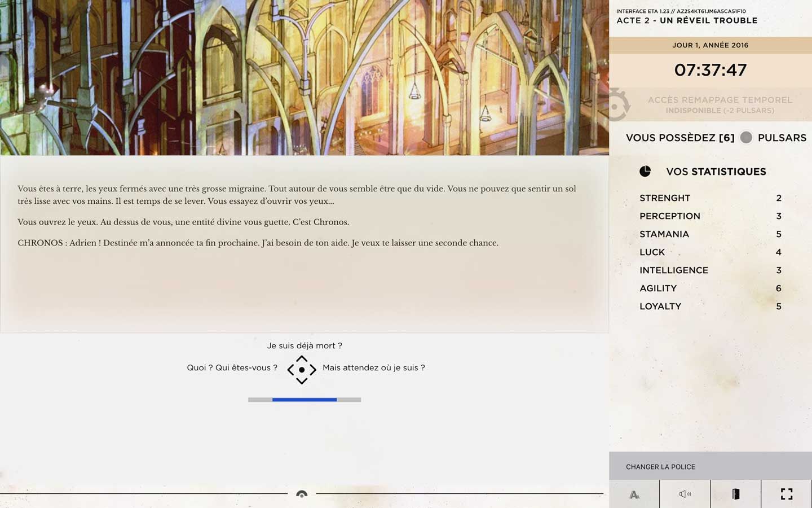Viewport: 812px width, 508px height.
Task: Click the PERCEPTION stat row
Action: pyautogui.click(x=710, y=216)
